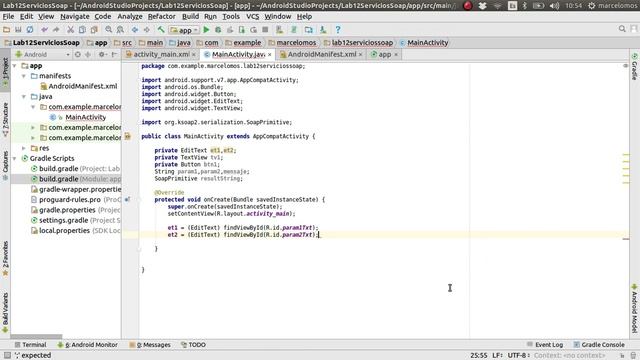Click the system volume icon
The height and width of the screenshot is (360, 640).
coord(554,6)
